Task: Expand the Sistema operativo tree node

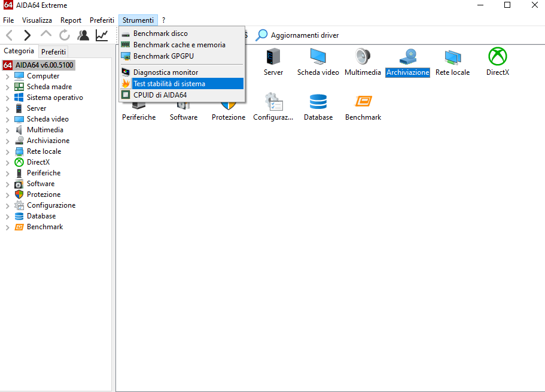Action: (7, 98)
